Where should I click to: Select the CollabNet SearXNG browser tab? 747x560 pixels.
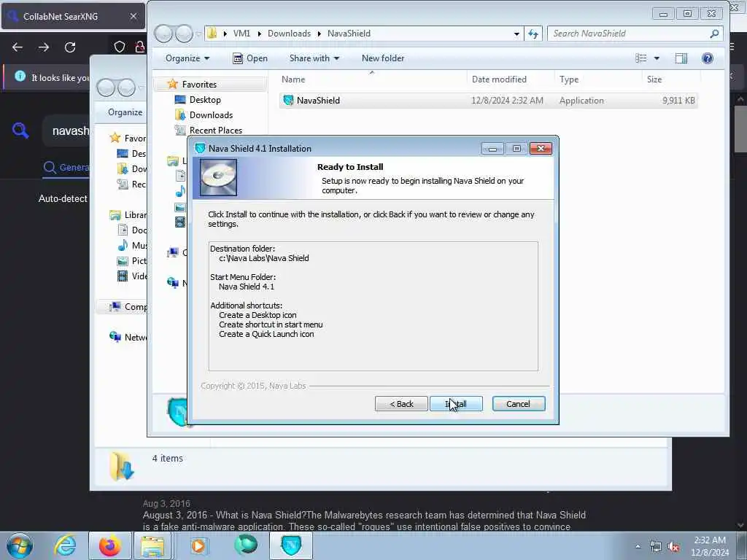(73, 16)
